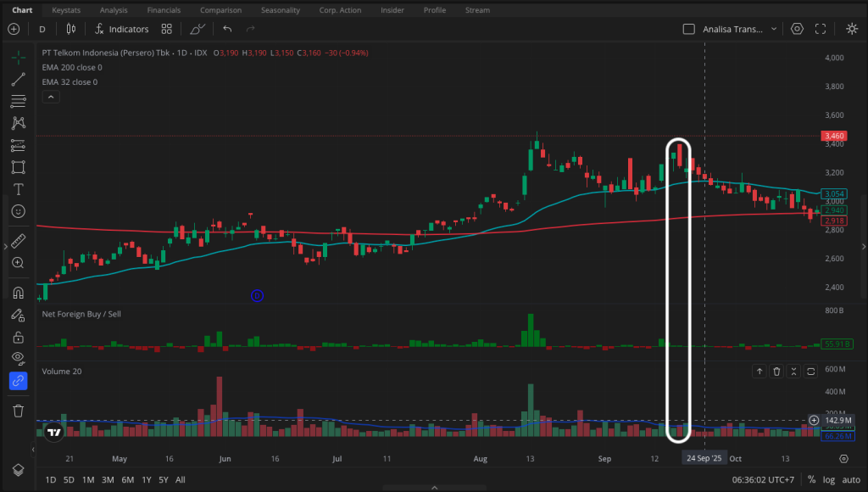Image resolution: width=868 pixels, height=492 pixels.
Task: Remove drawings using the trash icon
Action: point(18,411)
